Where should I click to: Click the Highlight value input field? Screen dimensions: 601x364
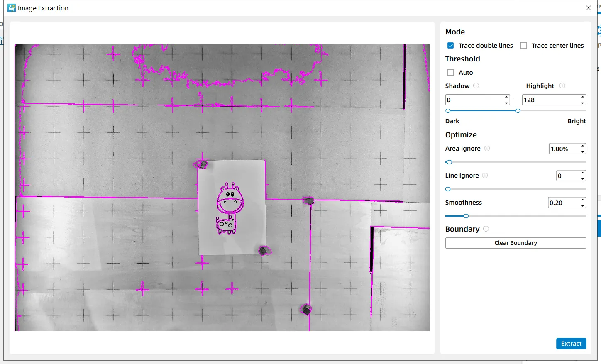click(550, 100)
